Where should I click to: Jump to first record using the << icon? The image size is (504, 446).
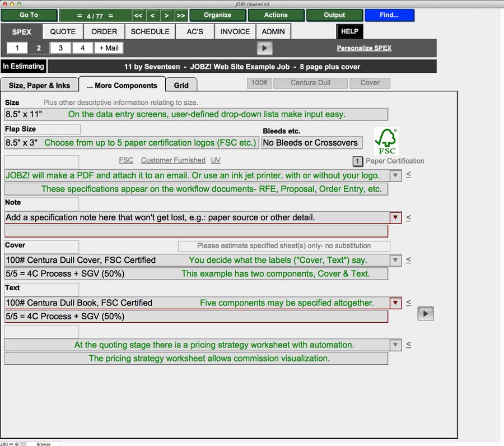pyautogui.click(x=138, y=15)
